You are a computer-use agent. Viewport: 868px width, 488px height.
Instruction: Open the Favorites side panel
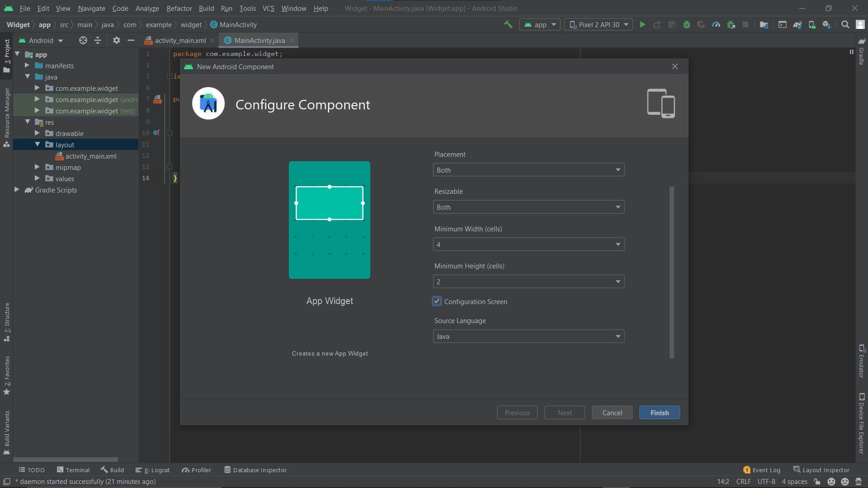pyautogui.click(x=6, y=375)
